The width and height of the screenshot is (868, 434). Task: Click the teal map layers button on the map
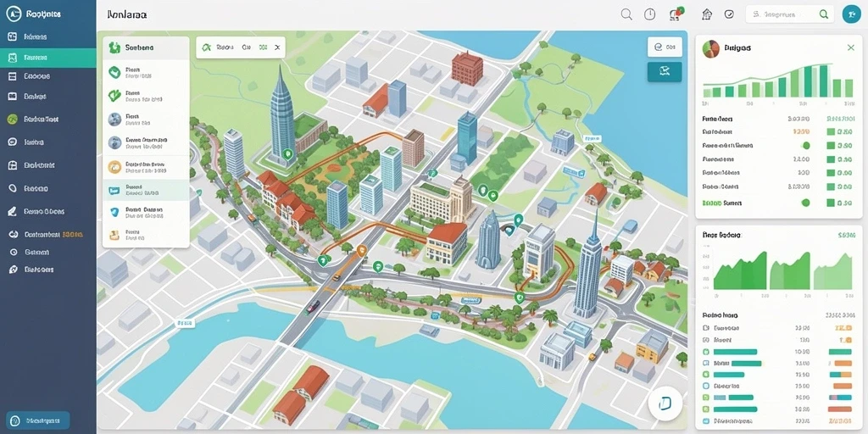[665, 72]
